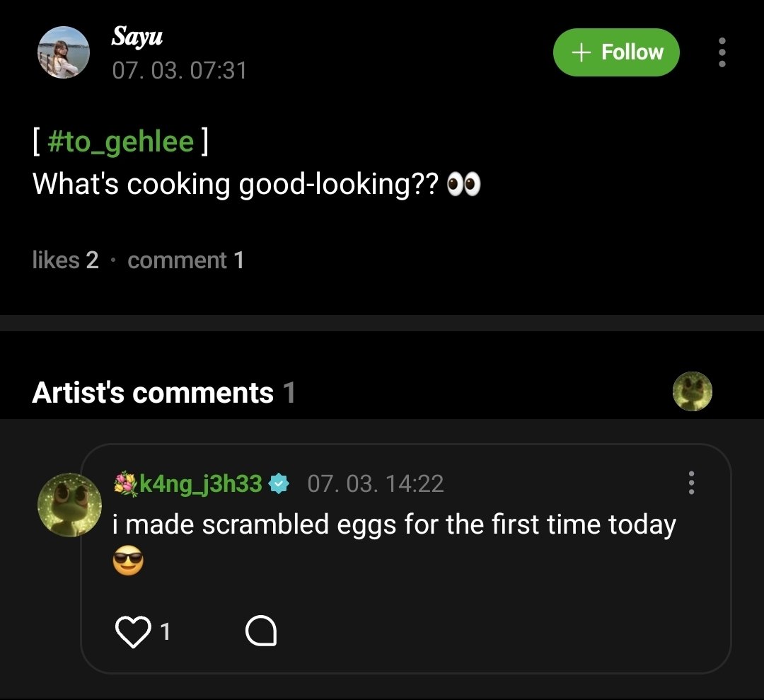Follow Sayu with the green button
This screenshot has height=700, width=764.
point(616,52)
